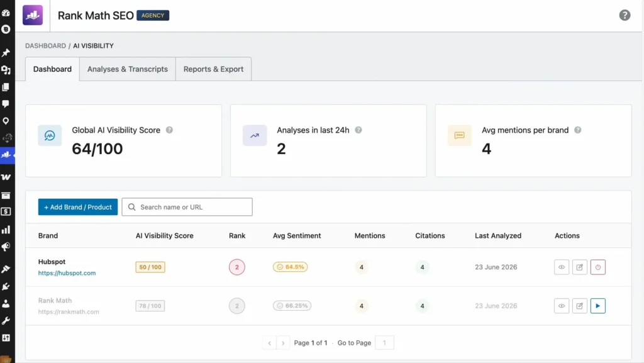The image size is (644, 363).
Task: Focus the Search name or URL field
Action: (x=187, y=207)
